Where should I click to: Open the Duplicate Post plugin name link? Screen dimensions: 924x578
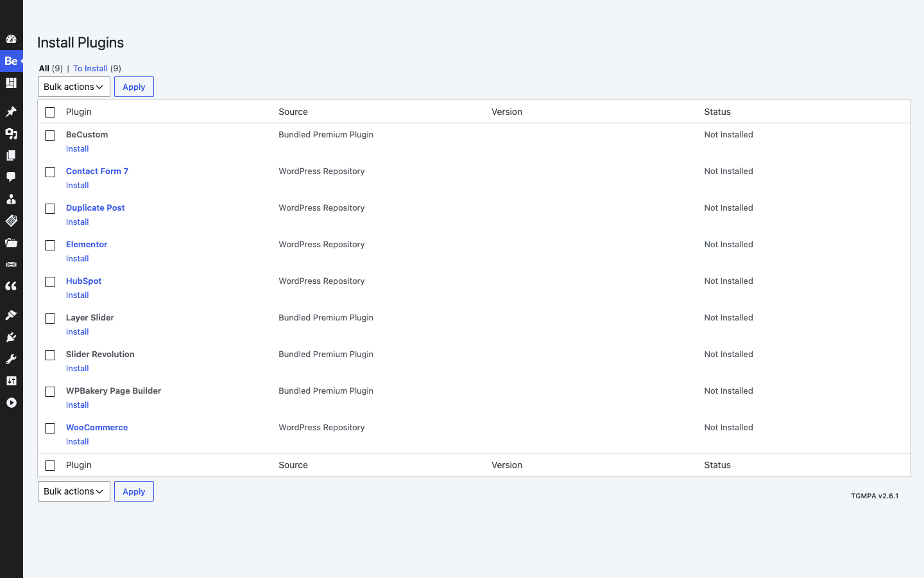(x=96, y=207)
